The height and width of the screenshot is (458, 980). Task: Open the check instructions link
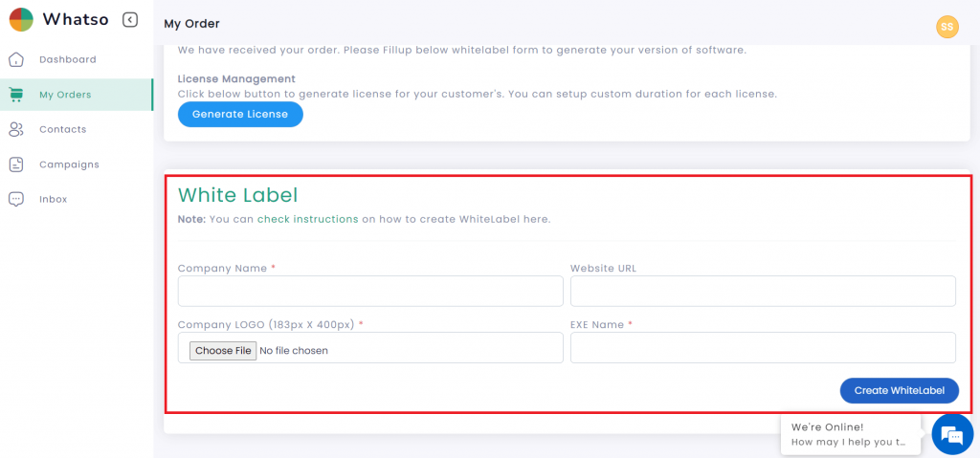tap(307, 219)
